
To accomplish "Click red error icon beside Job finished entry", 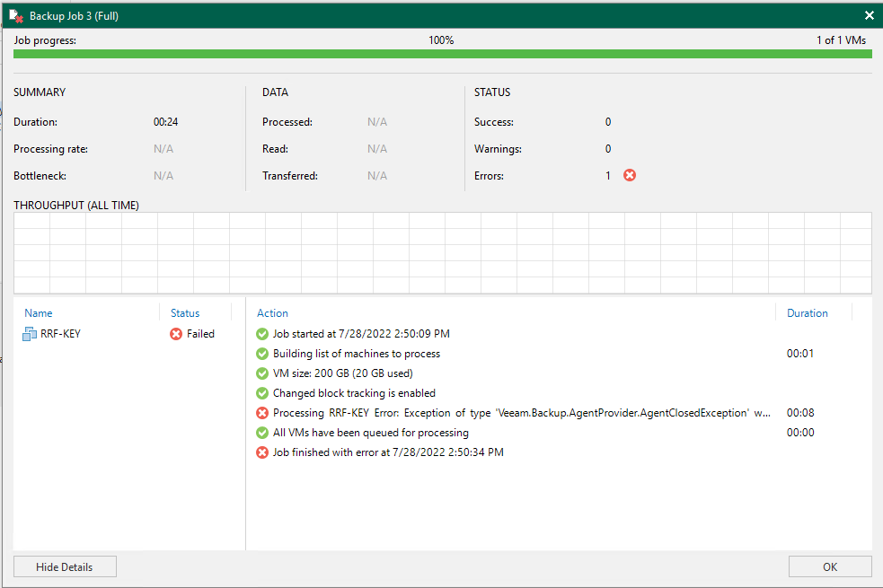I will (x=262, y=452).
